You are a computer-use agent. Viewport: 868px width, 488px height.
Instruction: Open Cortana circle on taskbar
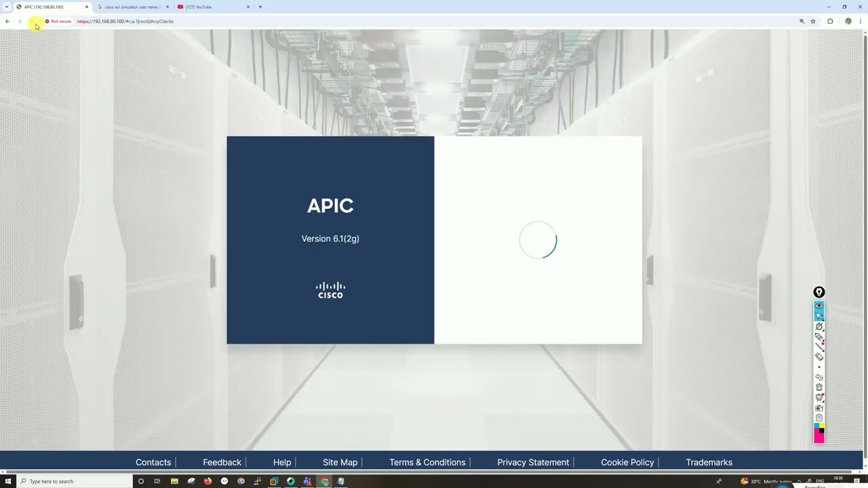click(x=141, y=481)
